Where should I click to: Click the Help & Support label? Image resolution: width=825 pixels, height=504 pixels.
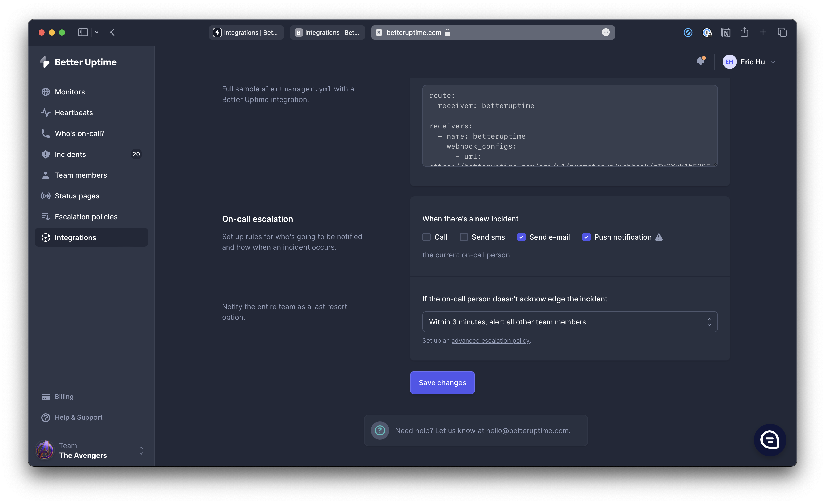coord(79,417)
